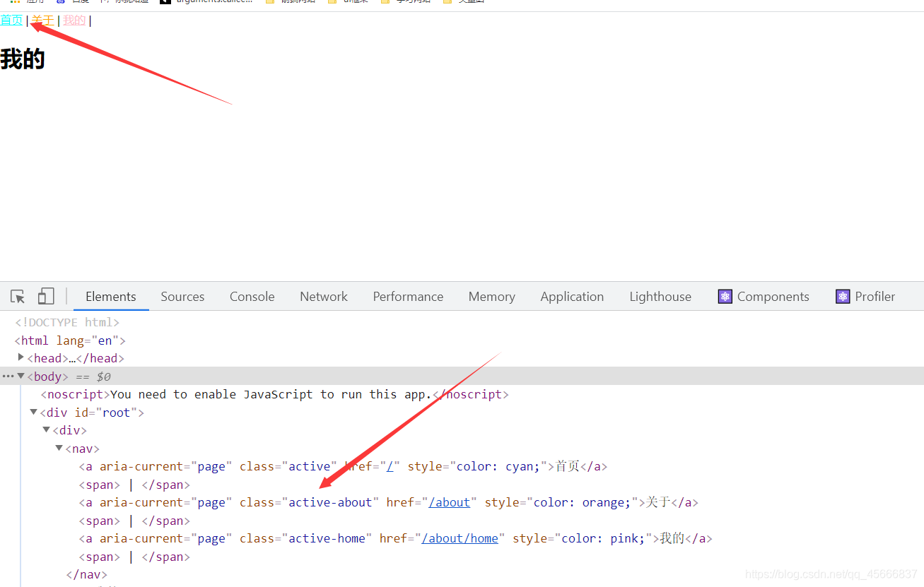Click the 首页 link in the page
Image resolution: width=924 pixels, height=587 pixels.
pyautogui.click(x=11, y=20)
